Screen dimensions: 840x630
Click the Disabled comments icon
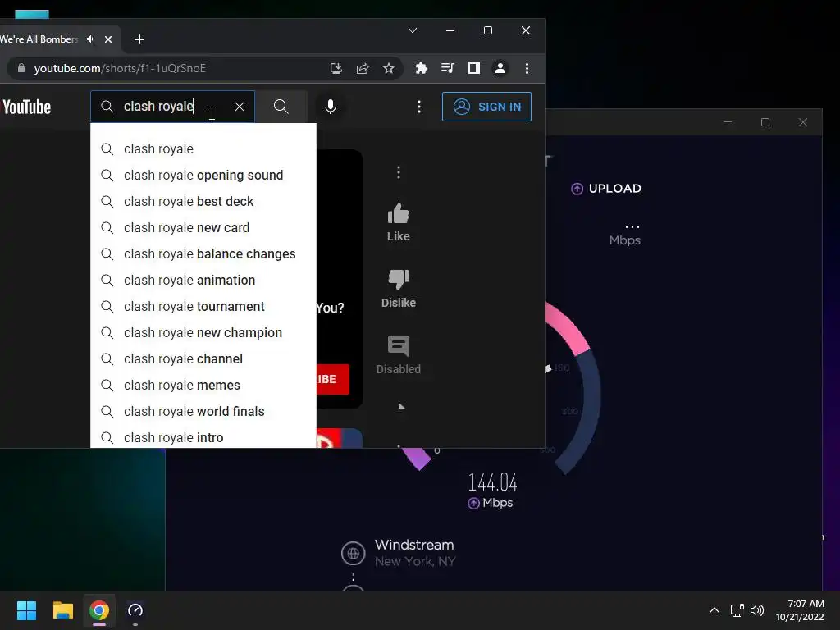398,346
